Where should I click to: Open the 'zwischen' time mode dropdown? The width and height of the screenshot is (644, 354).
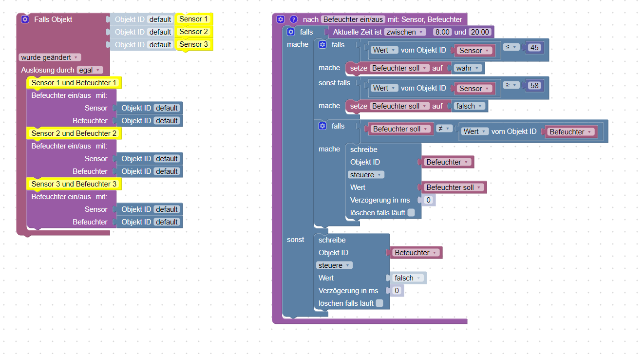(x=405, y=32)
